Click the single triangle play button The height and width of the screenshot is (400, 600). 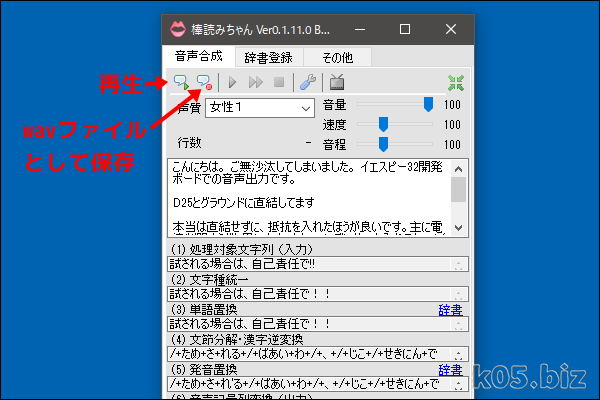click(232, 82)
